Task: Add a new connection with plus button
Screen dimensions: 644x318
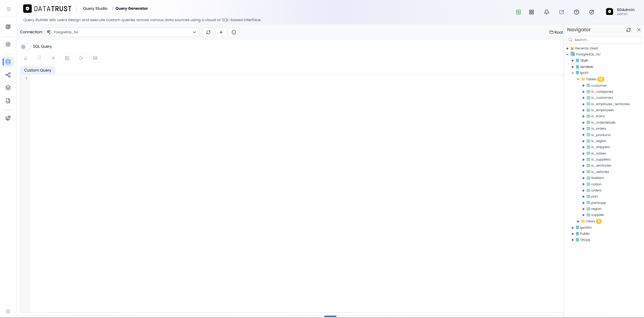Action: [221, 32]
